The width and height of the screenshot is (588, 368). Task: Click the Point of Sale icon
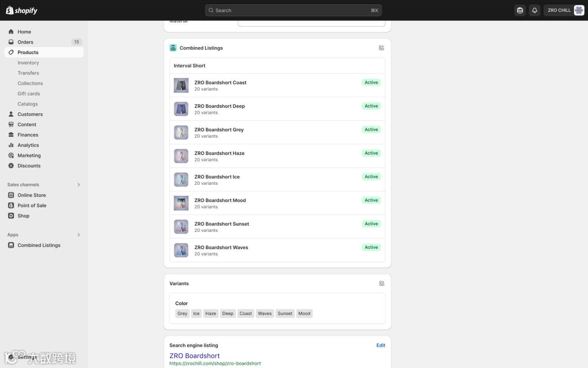tap(11, 205)
